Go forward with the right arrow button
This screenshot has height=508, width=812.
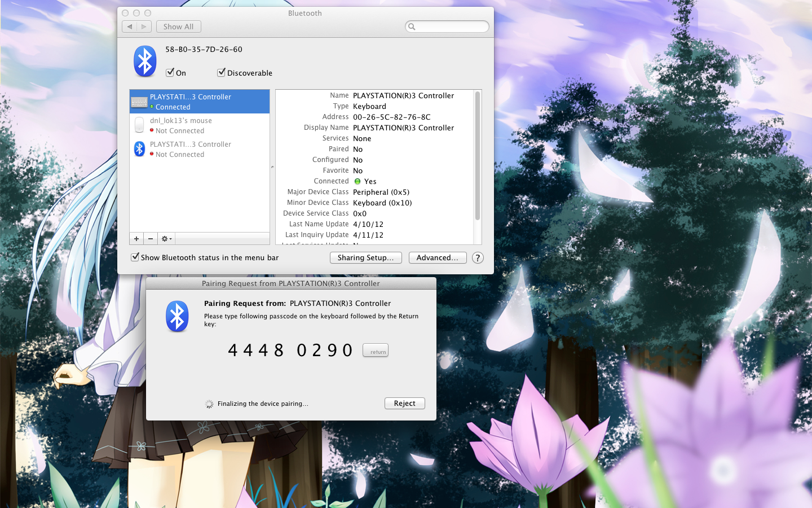[x=144, y=27]
